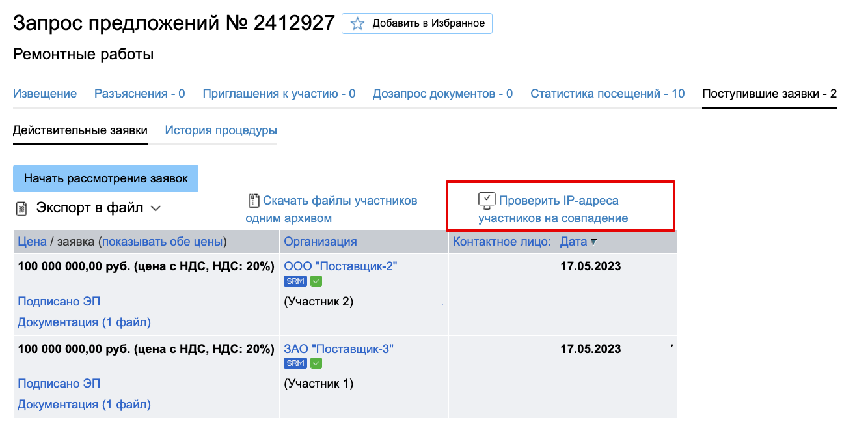Click Подписано ЭП link for ООО "Поставщик-2"
Viewport: 868px width, 426px height.
coord(59,302)
